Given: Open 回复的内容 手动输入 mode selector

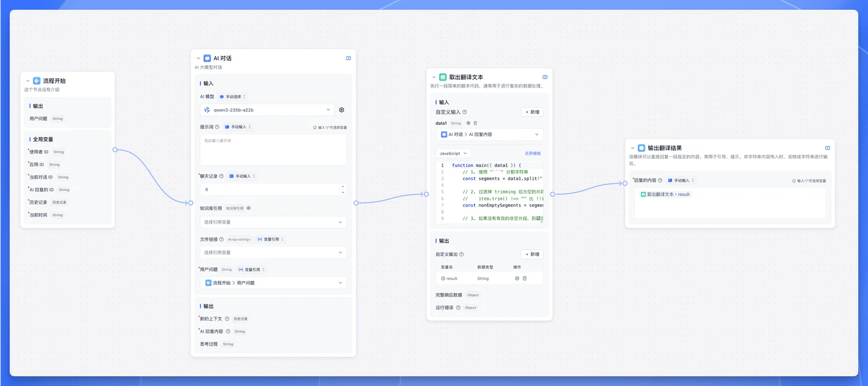Looking at the screenshot, I should click(681, 181).
